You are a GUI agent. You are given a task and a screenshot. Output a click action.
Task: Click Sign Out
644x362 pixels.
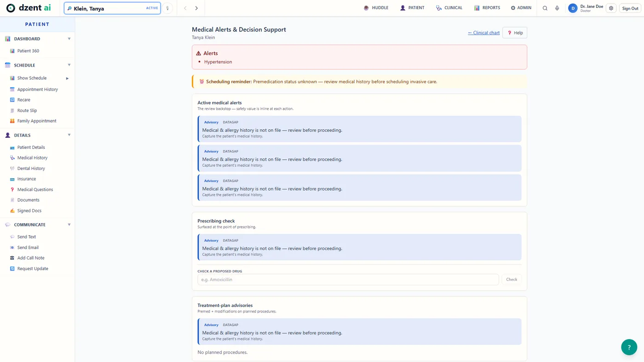pos(630,8)
